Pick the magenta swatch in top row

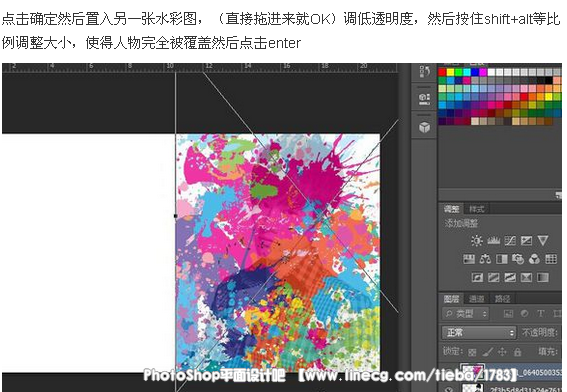483,72
